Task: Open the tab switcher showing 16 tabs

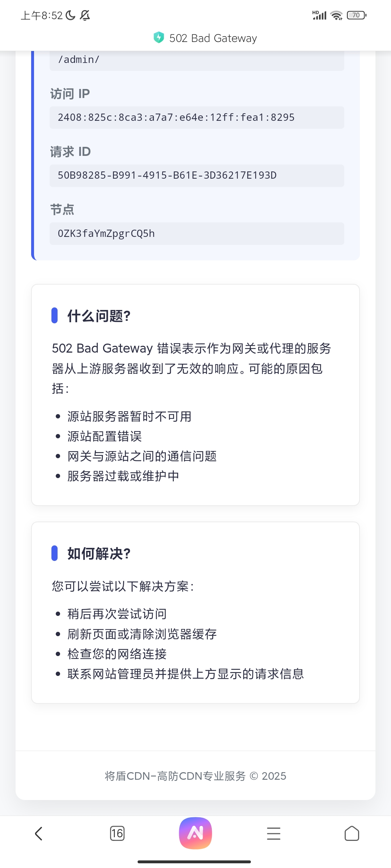Action: 117,834
